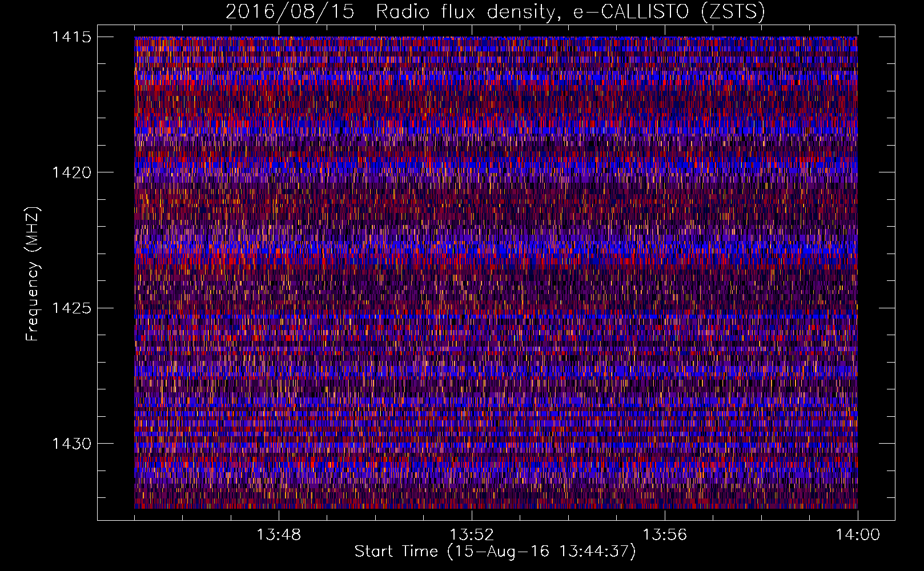Click the 13:52 time axis label
Viewport: 924px width, 571px height.
coord(472,535)
